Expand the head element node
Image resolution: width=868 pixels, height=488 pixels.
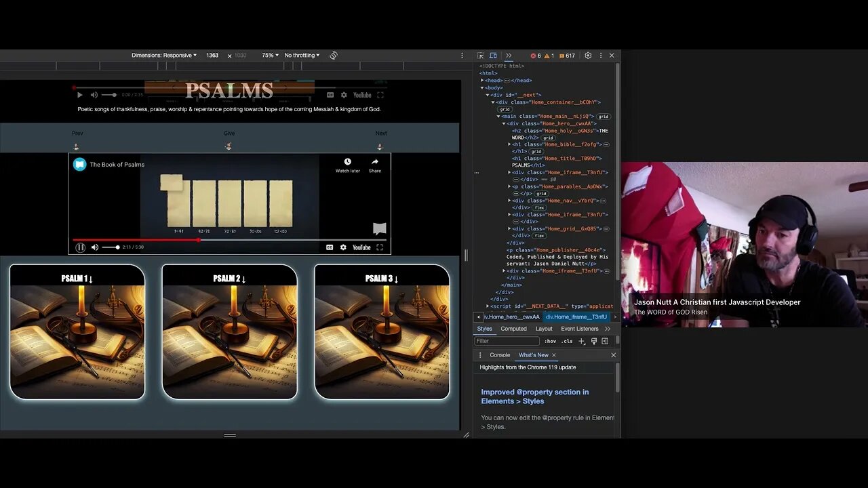click(x=482, y=81)
